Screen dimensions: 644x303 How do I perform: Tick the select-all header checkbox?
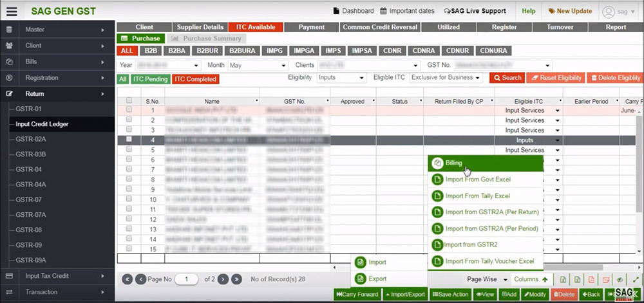[129, 101]
